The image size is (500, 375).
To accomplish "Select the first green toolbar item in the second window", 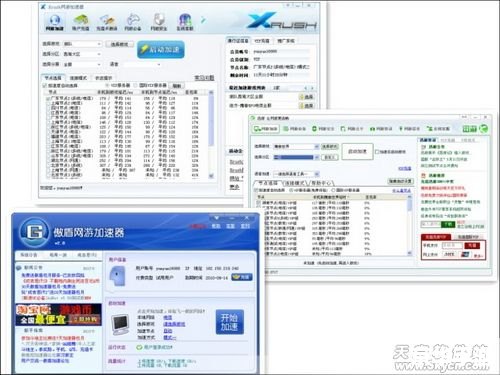I will pyautogui.click(x=265, y=129).
